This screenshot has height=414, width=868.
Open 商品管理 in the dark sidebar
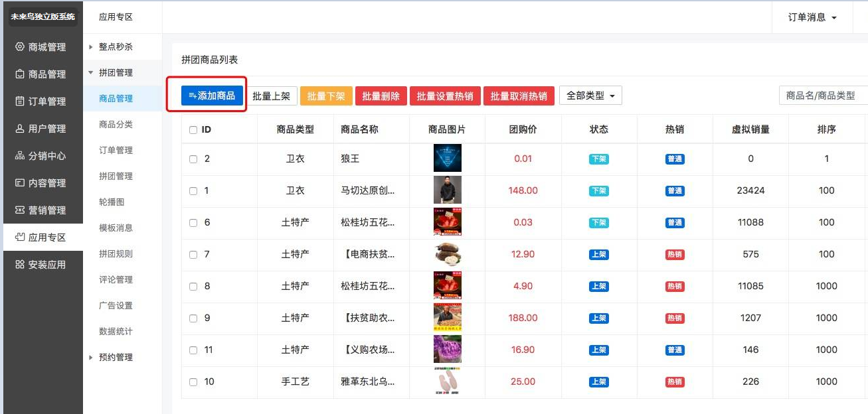pos(41,74)
